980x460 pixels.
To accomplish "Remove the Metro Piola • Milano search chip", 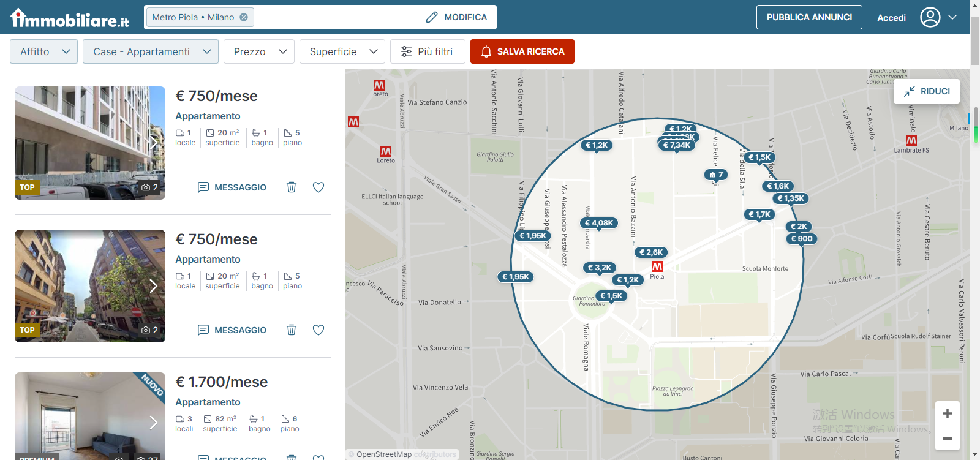I will point(244,17).
